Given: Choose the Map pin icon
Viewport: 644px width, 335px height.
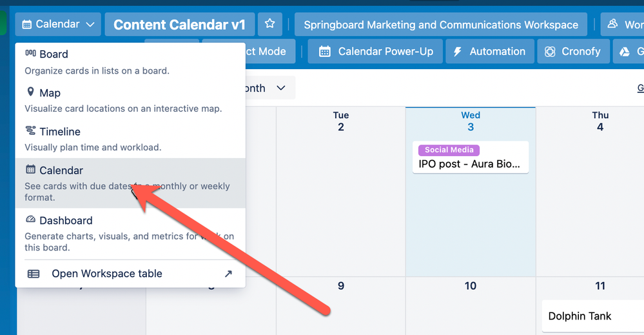Looking at the screenshot, I should click(x=30, y=92).
